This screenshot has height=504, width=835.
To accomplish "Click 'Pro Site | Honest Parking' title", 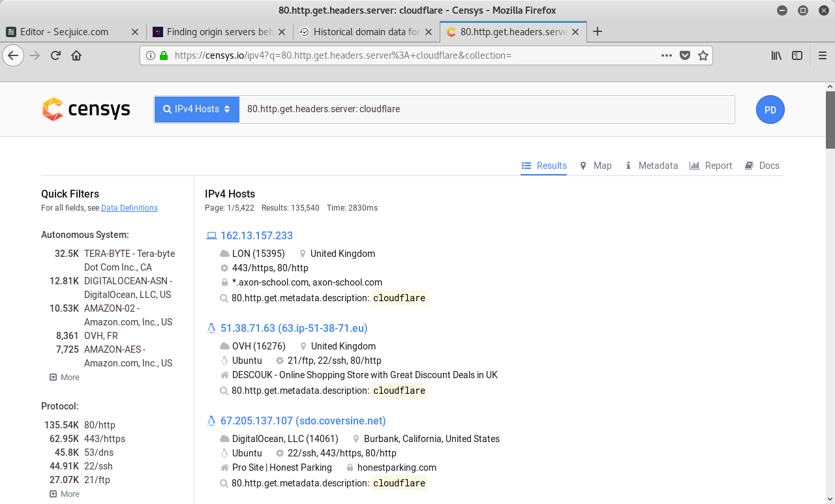I will pyautogui.click(x=282, y=467).
